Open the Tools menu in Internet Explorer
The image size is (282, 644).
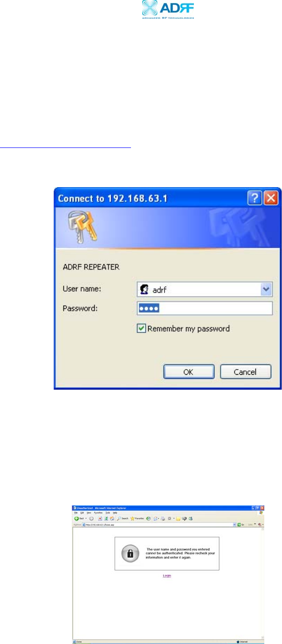coord(108,512)
